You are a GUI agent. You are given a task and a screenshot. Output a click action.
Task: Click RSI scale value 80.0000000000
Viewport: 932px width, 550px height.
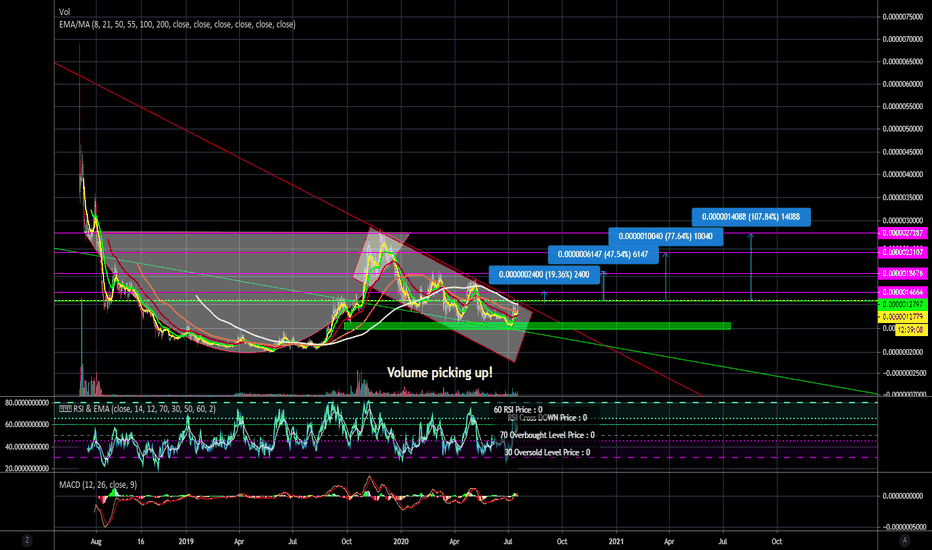coord(27,403)
